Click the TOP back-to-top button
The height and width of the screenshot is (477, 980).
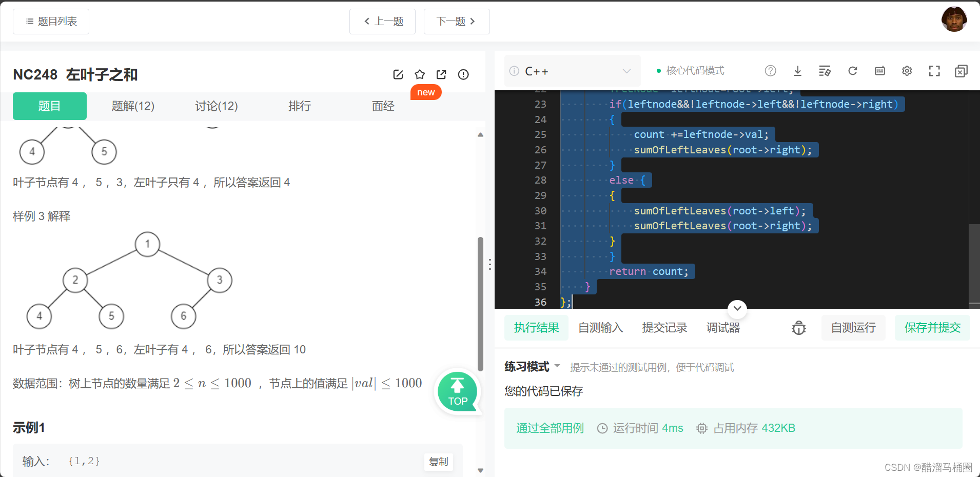(457, 392)
